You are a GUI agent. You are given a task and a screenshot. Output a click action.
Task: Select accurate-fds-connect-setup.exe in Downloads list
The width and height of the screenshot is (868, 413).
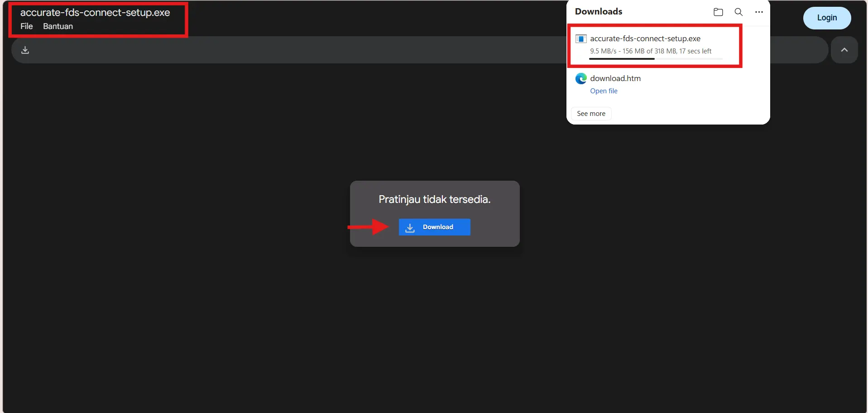(x=645, y=39)
